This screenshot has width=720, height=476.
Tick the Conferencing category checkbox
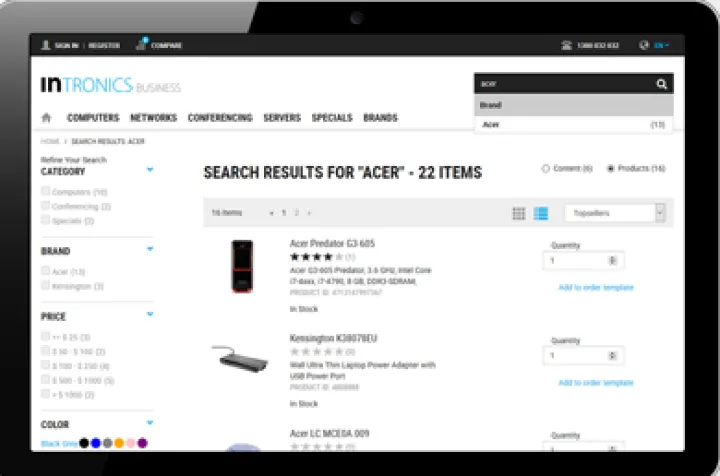point(45,205)
